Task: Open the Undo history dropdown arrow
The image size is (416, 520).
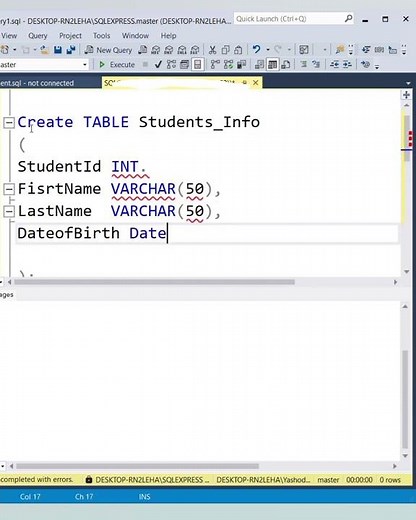Action: coord(268,50)
